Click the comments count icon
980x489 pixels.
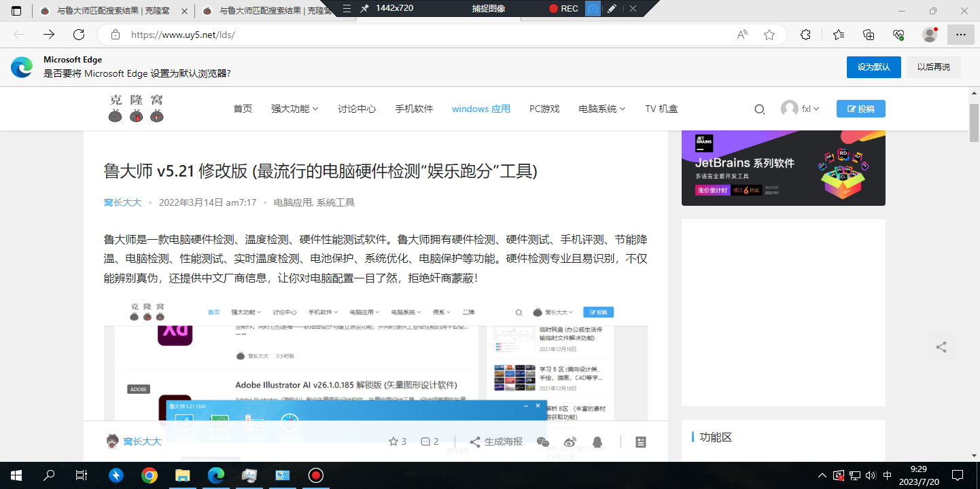[425, 441]
